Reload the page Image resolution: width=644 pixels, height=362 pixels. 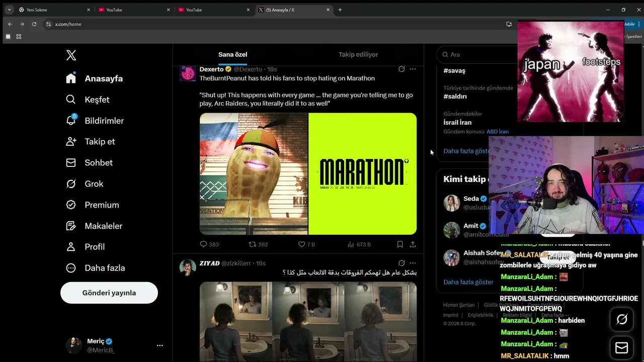pos(34,24)
